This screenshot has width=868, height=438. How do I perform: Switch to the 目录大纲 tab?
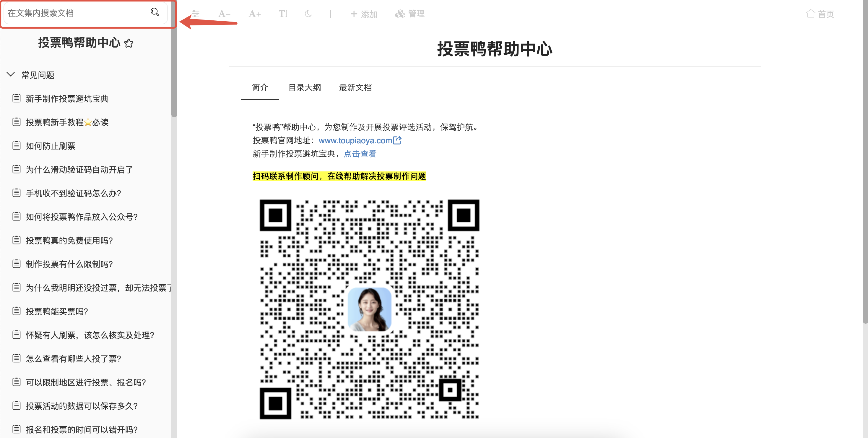[x=305, y=88]
